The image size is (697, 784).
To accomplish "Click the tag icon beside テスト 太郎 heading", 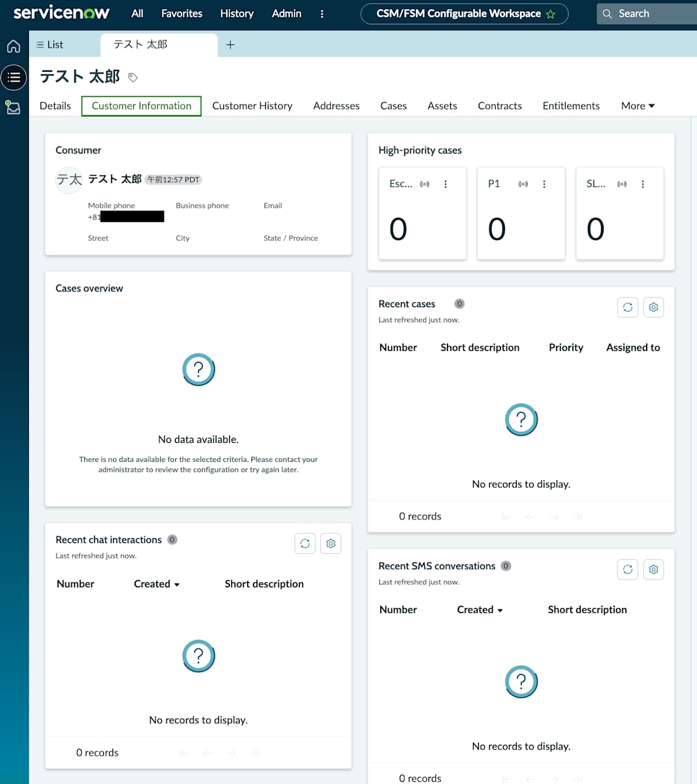I will [x=133, y=77].
